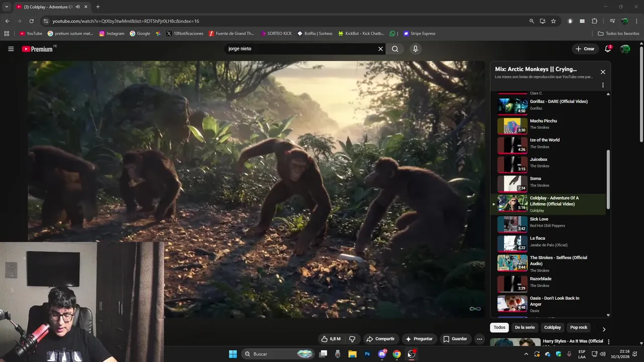
Task: Show hidden system tray icons
Action: pyautogui.click(x=526, y=354)
